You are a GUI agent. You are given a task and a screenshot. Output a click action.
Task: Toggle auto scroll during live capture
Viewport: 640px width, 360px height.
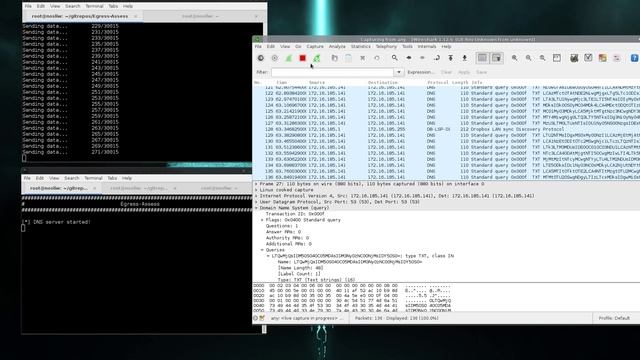[496, 58]
